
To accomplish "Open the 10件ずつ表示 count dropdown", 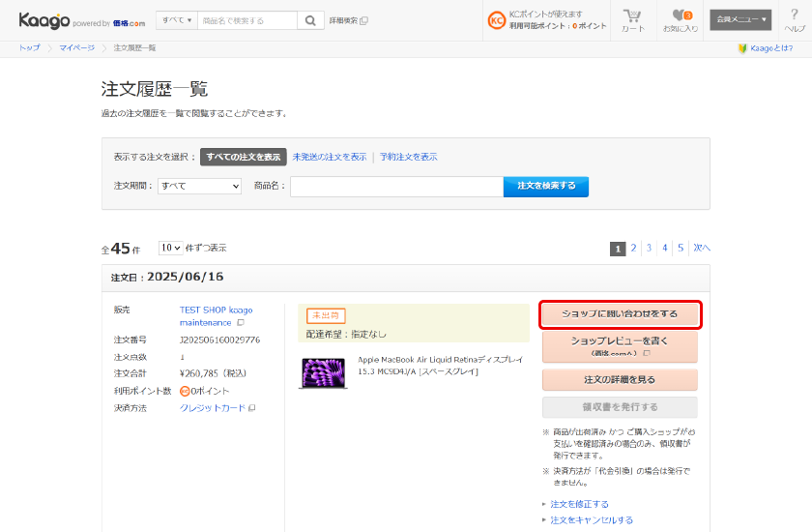I will click(x=170, y=248).
